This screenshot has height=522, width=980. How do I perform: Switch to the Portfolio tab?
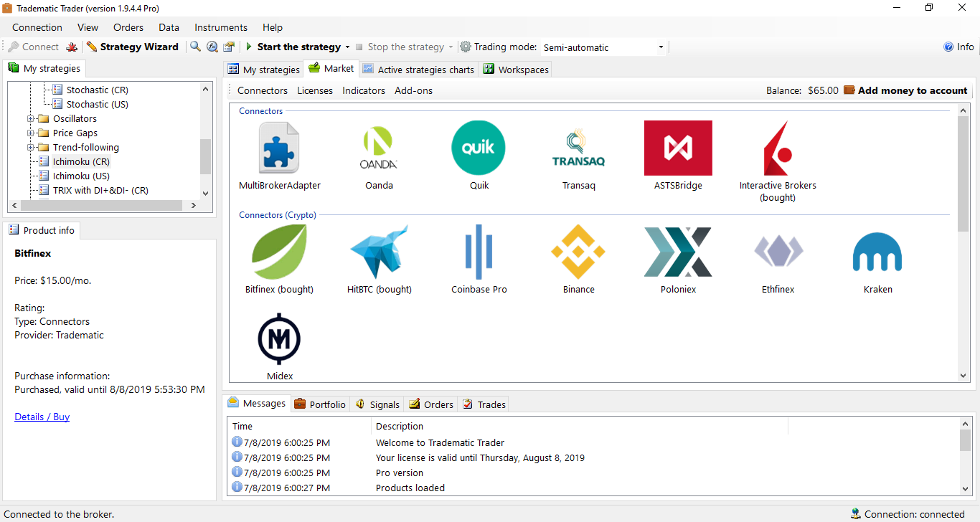(320, 404)
